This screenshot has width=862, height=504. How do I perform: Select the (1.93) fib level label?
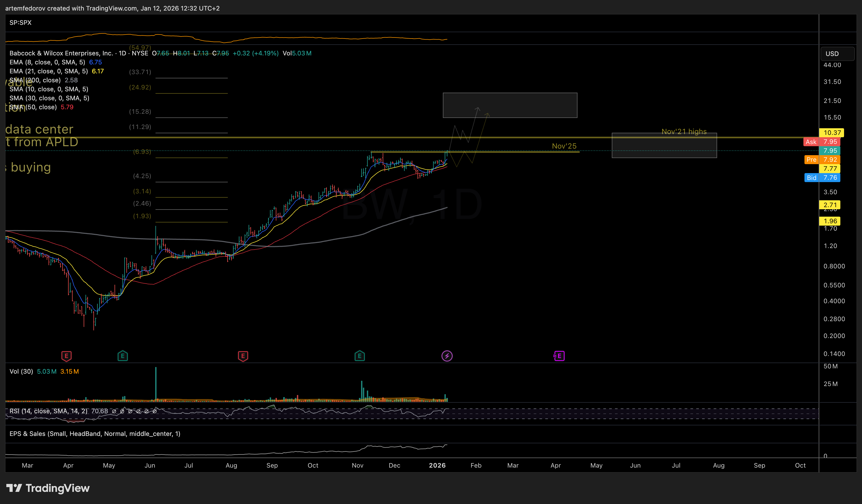coord(142,216)
